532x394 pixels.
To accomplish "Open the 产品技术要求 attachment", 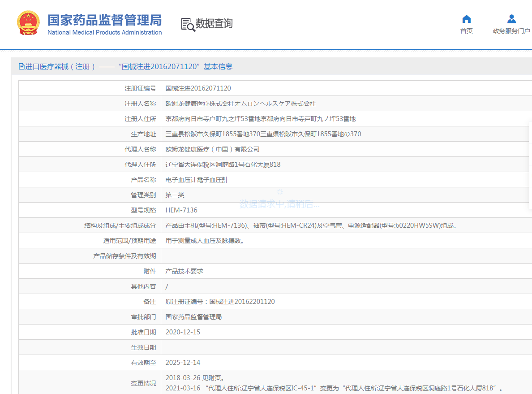I will coord(184,271).
